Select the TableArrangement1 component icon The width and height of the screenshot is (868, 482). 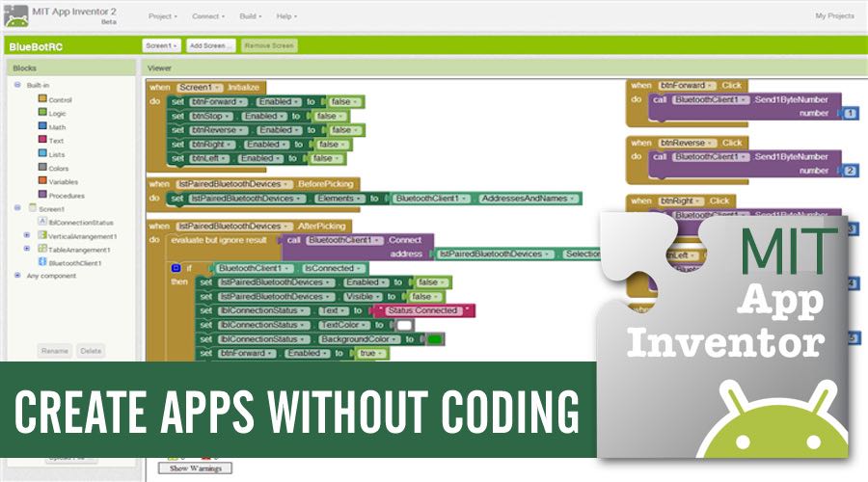[42, 249]
